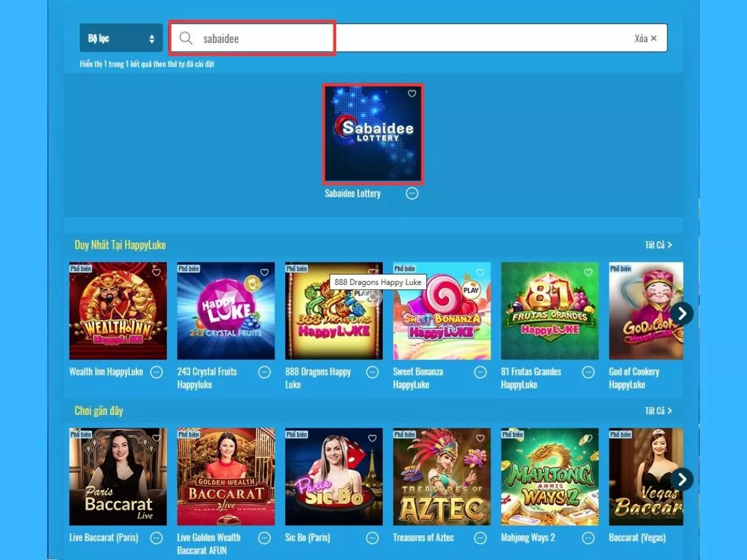The image size is (747, 560).
Task: Open the Bộ lọc filter dropdown
Action: coord(121,38)
